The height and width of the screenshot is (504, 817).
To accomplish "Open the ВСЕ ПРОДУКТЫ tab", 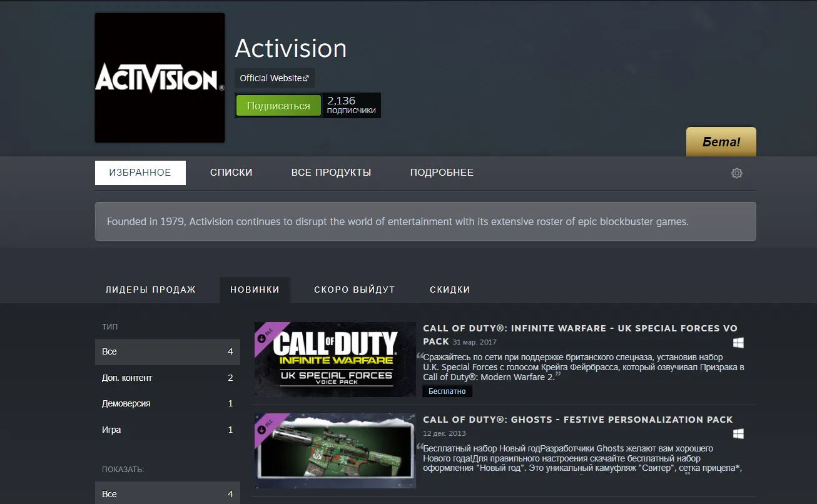I will tap(331, 173).
